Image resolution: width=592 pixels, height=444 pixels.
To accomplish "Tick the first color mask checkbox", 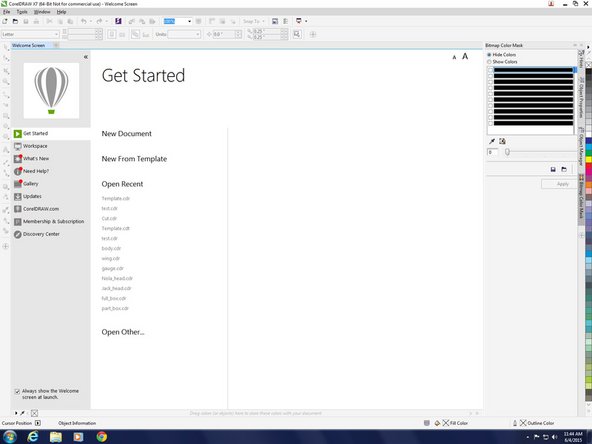I will click(x=490, y=70).
